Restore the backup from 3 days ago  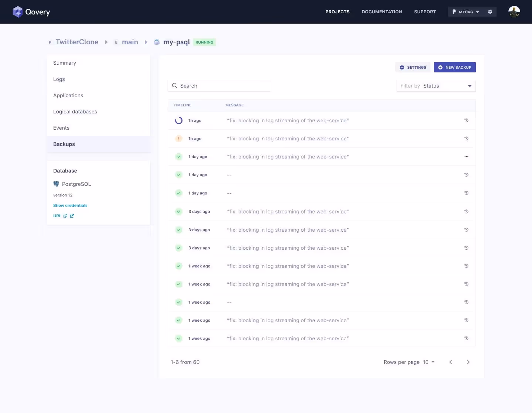tap(466, 211)
